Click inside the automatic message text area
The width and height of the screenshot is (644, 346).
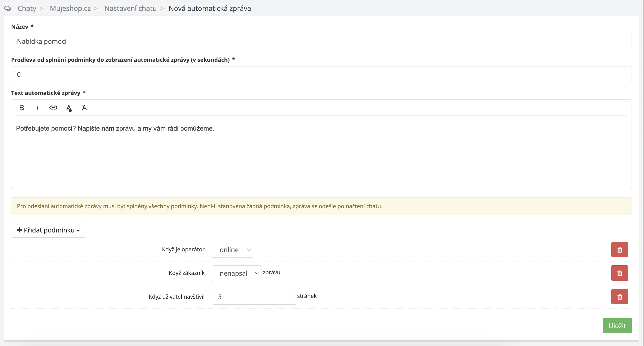321,153
